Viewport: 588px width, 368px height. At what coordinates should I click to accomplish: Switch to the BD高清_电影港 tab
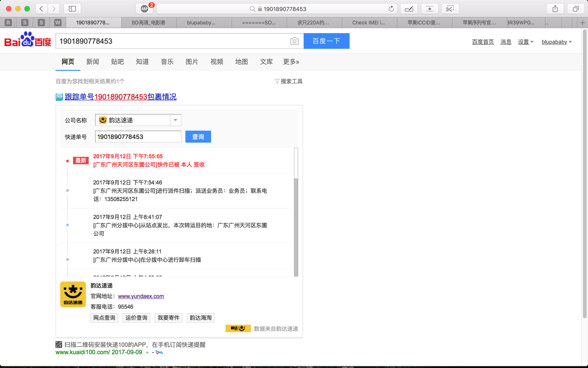pyautogui.click(x=149, y=22)
